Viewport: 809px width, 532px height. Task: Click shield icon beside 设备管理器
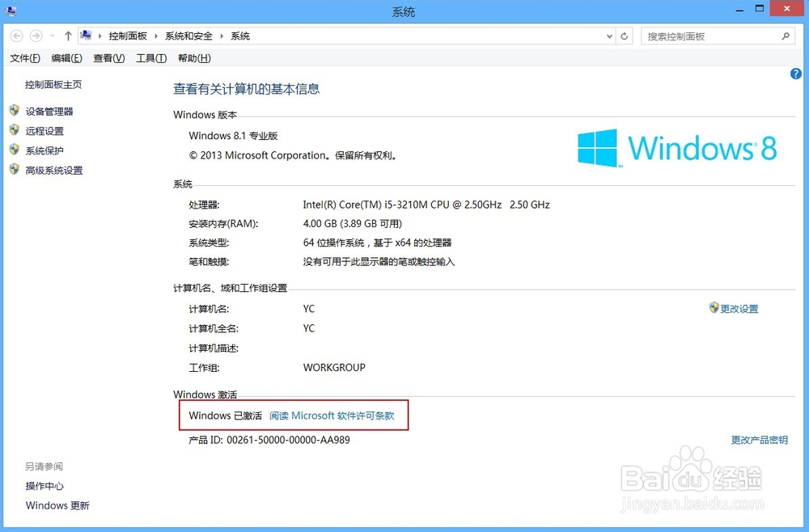click(x=15, y=110)
